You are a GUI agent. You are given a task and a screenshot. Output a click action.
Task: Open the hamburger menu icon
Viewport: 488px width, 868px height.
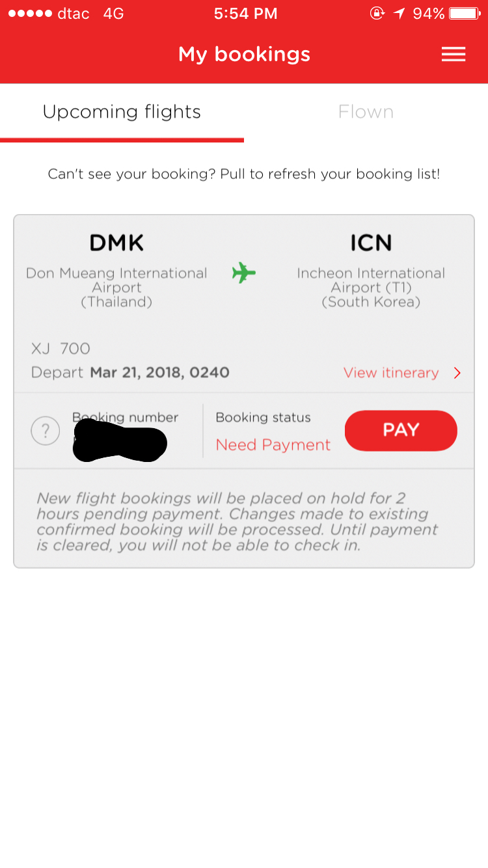[x=453, y=55]
